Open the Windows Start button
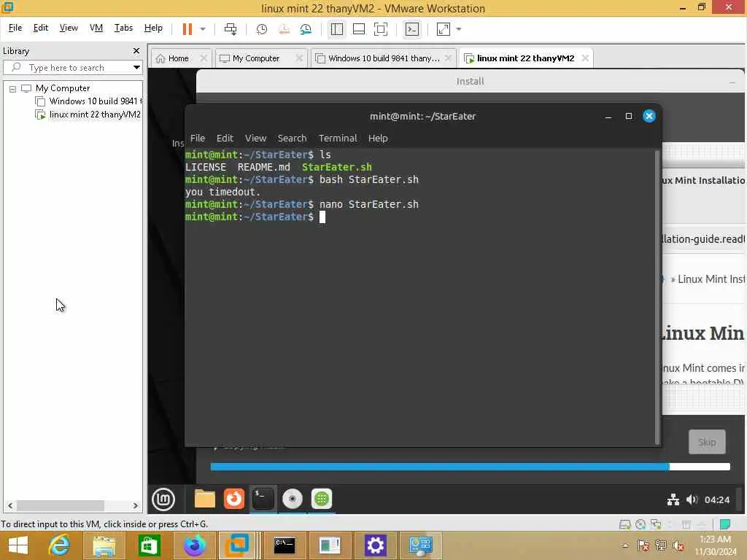The height and width of the screenshot is (560, 747). pos(18,545)
